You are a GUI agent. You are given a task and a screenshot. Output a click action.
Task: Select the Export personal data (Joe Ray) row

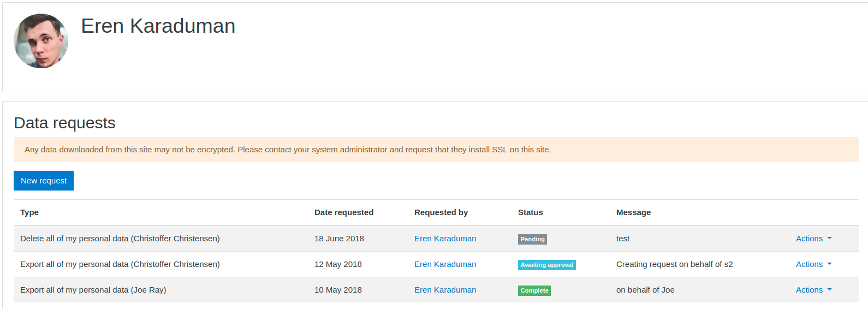click(x=436, y=290)
